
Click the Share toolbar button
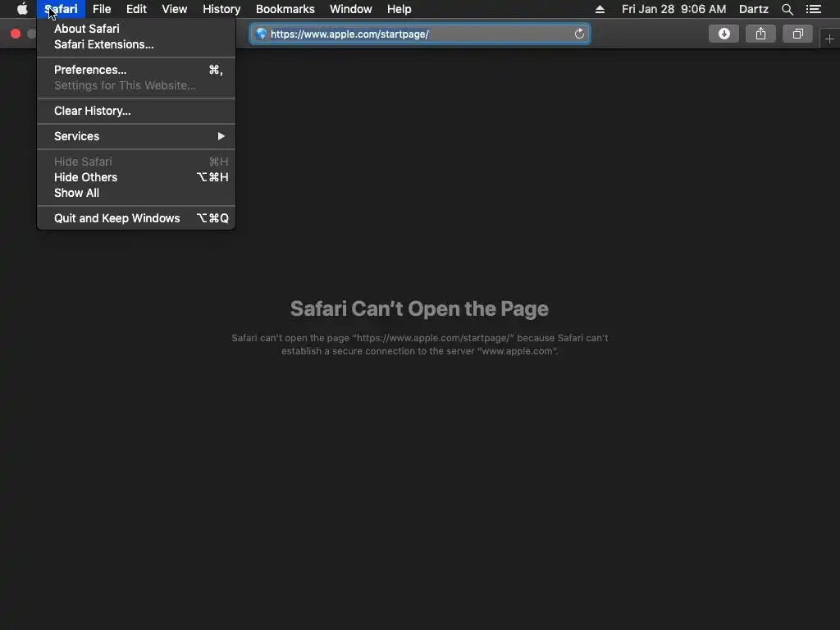pos(760,34)
